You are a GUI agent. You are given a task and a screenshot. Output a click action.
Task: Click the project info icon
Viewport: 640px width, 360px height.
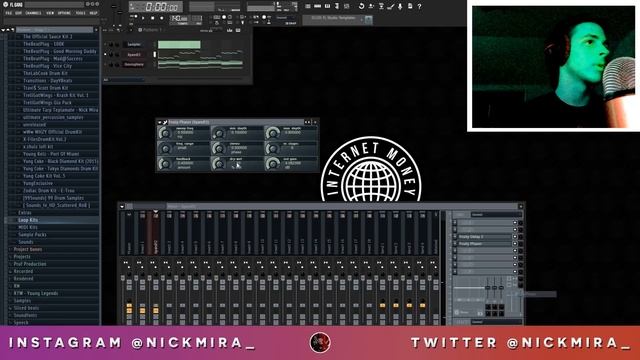click(x=410, y=7)
